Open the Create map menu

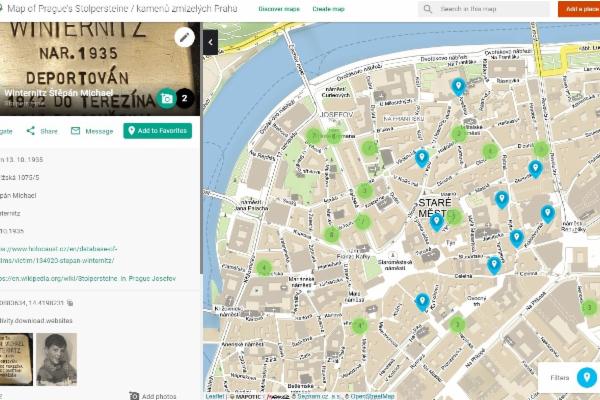329,8
